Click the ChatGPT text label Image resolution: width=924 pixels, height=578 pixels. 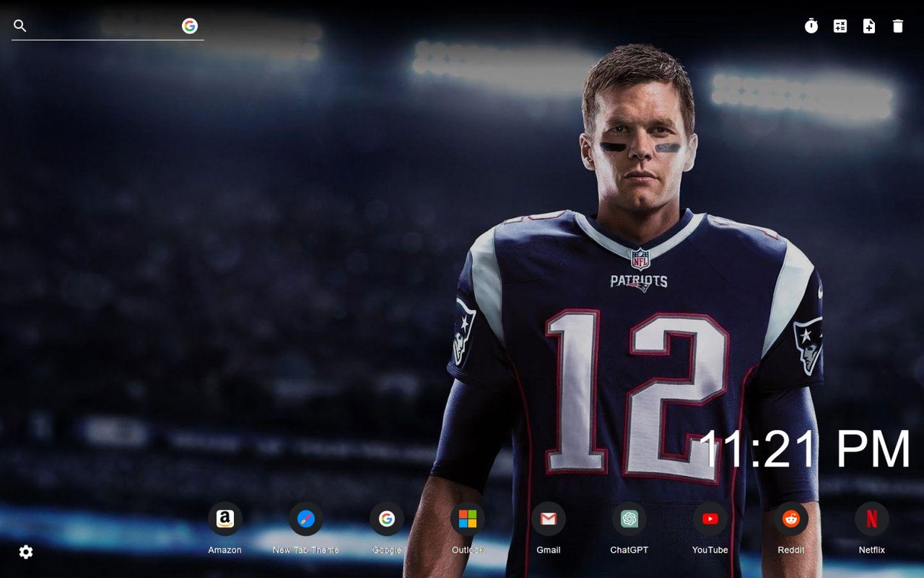point(629,550)
